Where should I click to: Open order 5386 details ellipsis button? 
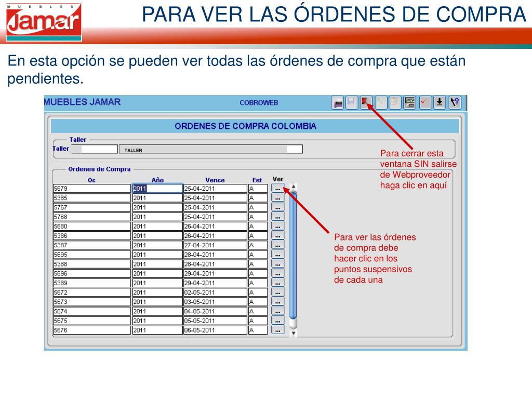coord(278,236)
